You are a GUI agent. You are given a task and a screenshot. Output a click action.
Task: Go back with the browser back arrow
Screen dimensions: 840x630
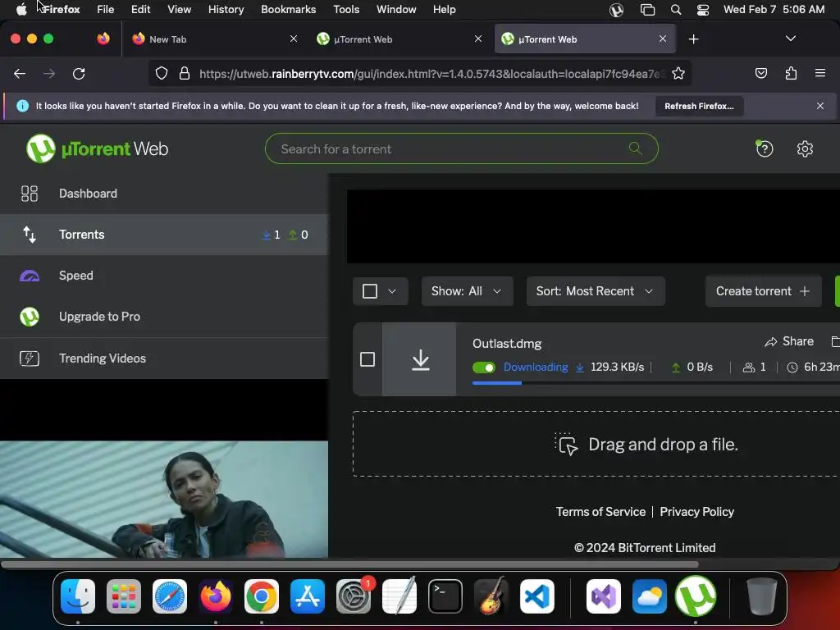[x=20, y=73]
